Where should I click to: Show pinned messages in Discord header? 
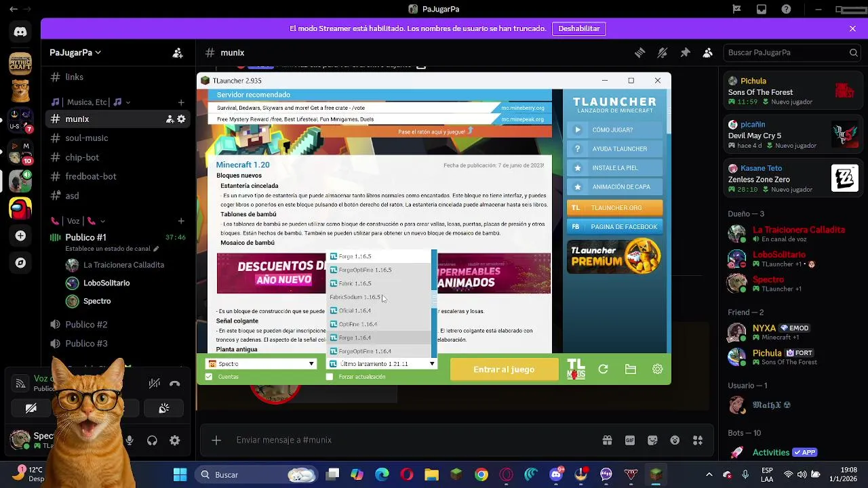[685, 52]
